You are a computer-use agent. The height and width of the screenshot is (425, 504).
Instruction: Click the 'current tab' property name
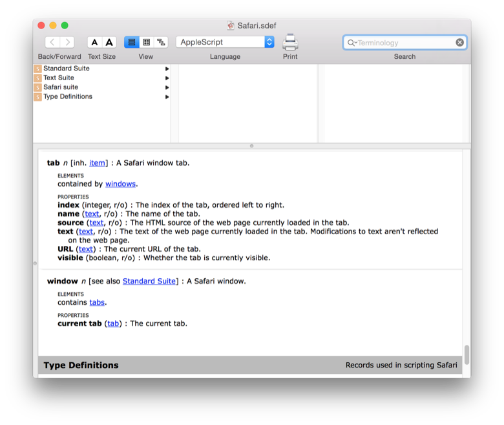point(79,323)
